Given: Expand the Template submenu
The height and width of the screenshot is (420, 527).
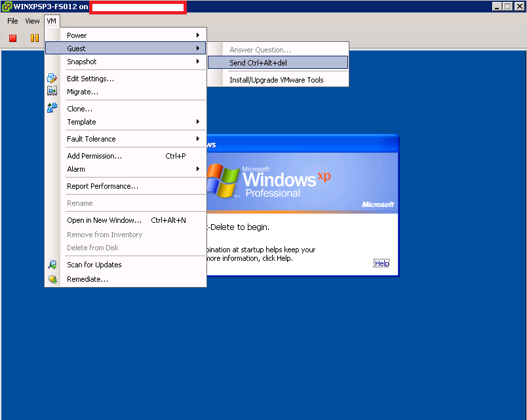Looking at the screenshot, I should [x=125, y=122].
